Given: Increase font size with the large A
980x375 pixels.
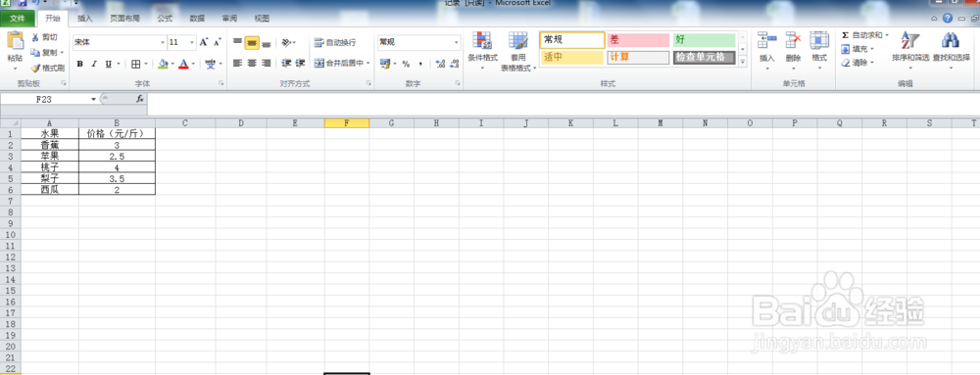Looking at the screenshot, I should tap(204, 42).
